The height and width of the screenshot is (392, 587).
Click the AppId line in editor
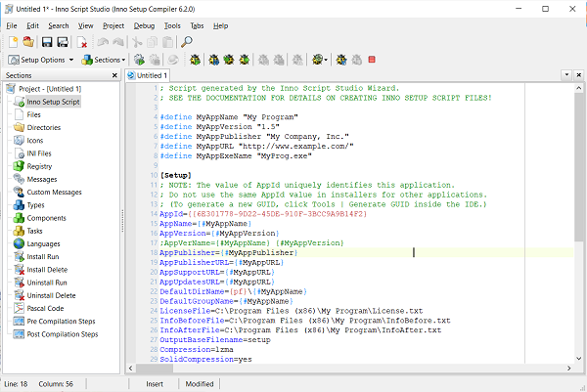[x=263, y=214]
